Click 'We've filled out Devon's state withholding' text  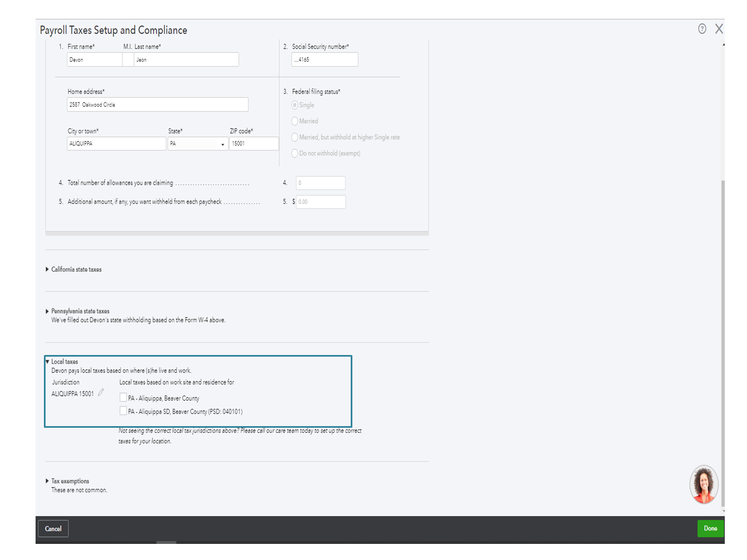pyautogui.click(x=138, y=320)
